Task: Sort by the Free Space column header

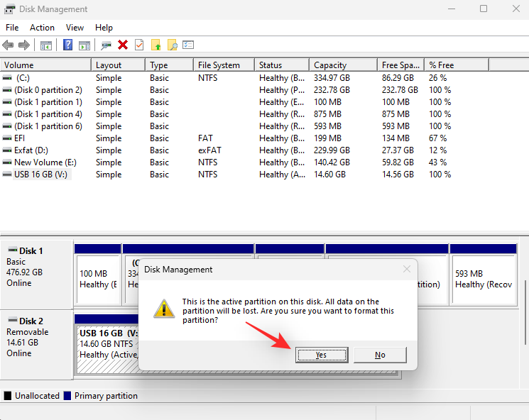Action: click(x=401, y=65)
